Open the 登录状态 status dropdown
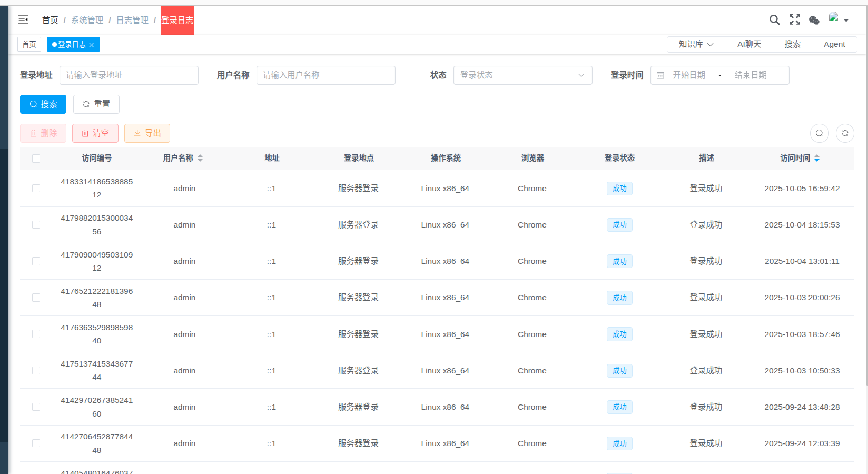This screenshot has height=474, width=868. (522, 75)
